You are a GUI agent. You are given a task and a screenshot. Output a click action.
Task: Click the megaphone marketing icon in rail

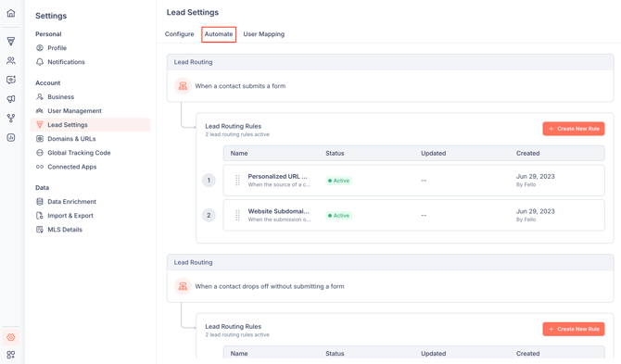[x=11, y=99]
